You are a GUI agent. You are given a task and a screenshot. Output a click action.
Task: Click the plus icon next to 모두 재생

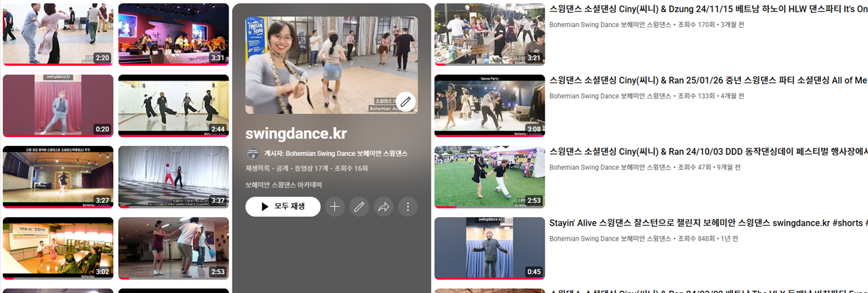click(334, 207)
